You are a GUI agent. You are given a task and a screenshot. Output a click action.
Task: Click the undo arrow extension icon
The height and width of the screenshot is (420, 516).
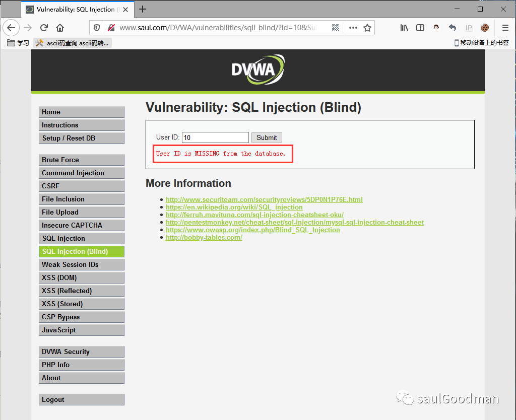coord(453,28)
